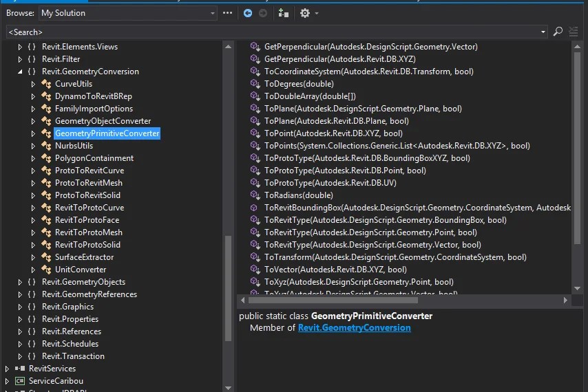Select GetPerpendicular(Autodesk.Revit.DB.XYZ) member
This screenshot has width=588, height=392.
click(339, 59)
